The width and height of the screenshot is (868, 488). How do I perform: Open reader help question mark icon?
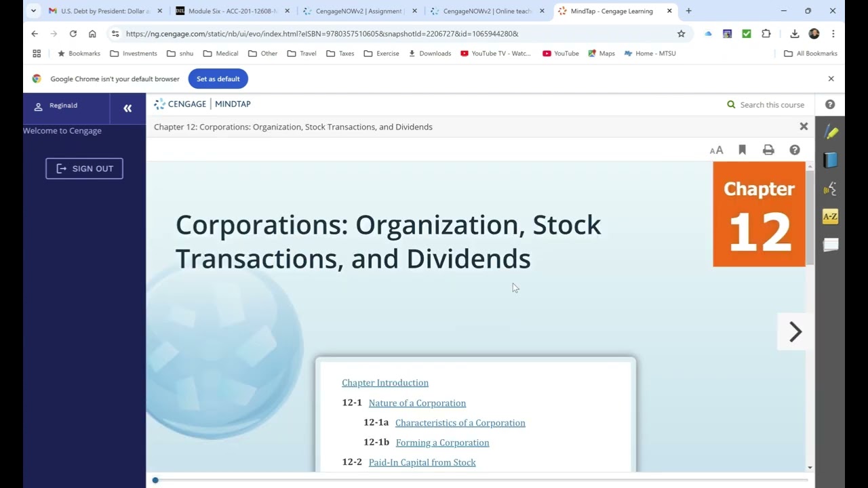(x=795, y=150)
